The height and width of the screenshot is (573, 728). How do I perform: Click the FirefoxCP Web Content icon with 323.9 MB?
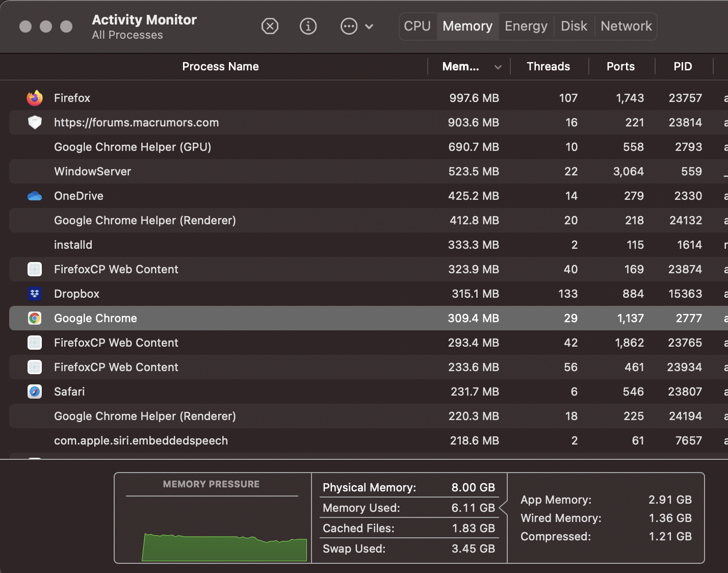point(35,269)
